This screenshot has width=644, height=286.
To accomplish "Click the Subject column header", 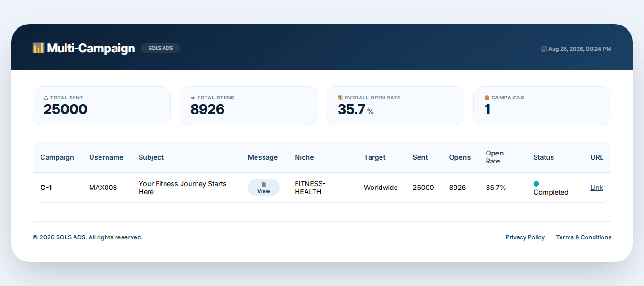I will pyautogui.click(x=151, y=157).
